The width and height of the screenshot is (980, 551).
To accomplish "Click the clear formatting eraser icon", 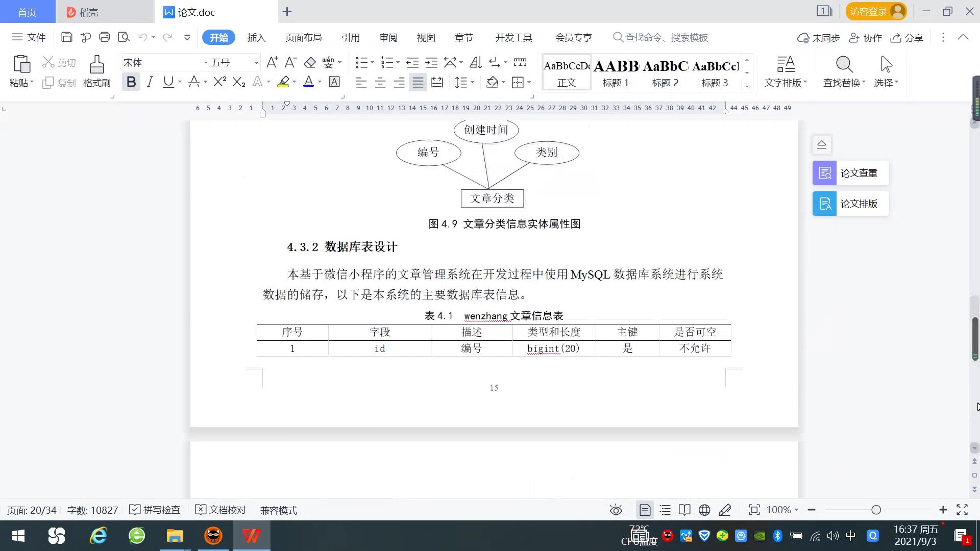I will pyautogui.click(x=310, y=63).
